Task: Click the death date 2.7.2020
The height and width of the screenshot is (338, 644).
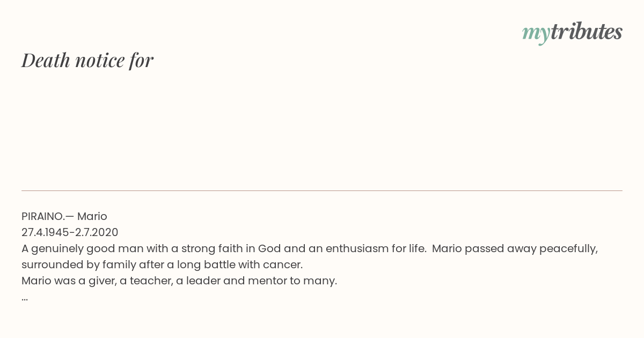Action: (96, 232)
